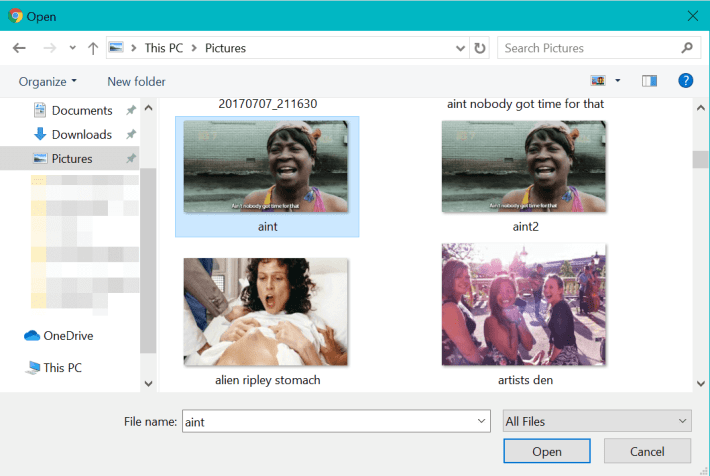Click New folder in the toolbar
Screen dimensions: 710x476
136,81
